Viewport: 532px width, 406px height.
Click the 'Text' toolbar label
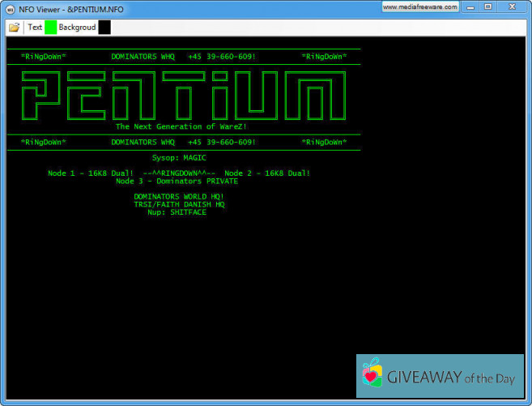click(x=35, y=28)
